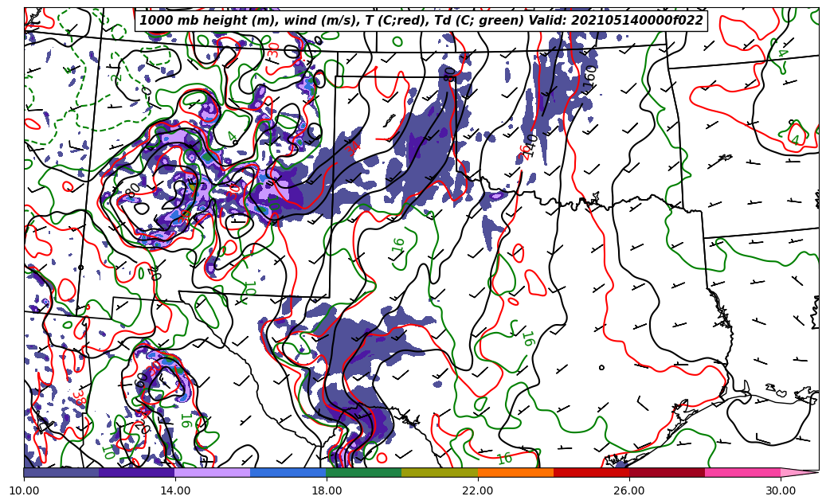Pick the dark maroon 26–28 colorbar segment
The width and height of the screenshot is (826, 504).
click(x=667, y=472)
